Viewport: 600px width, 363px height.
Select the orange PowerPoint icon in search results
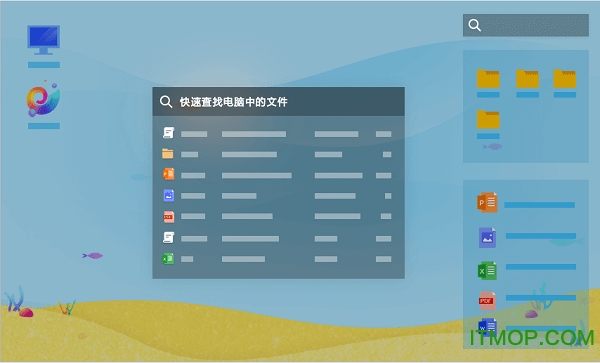coord(168,174)
